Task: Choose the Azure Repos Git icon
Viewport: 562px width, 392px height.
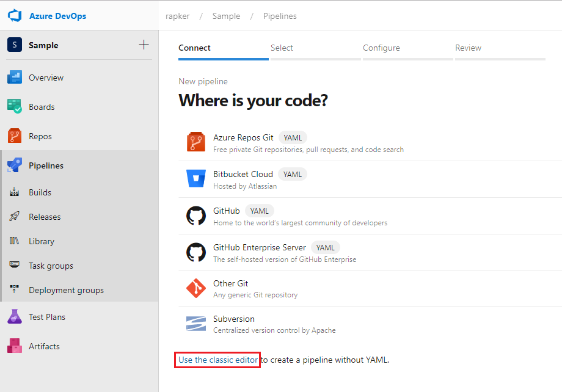Action: tap(196, 142)
